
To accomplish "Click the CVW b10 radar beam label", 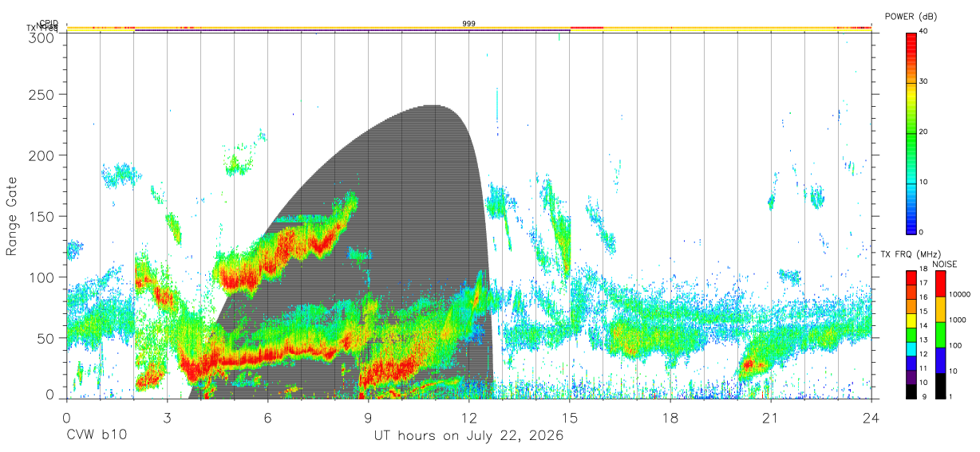I will [x=97, y=436].
